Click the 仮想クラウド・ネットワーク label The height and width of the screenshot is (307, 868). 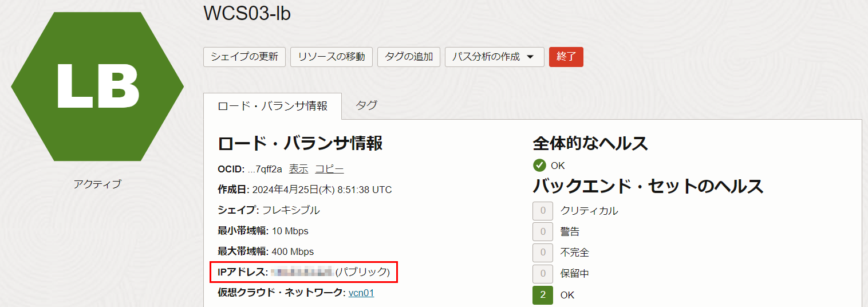(282, 293)
